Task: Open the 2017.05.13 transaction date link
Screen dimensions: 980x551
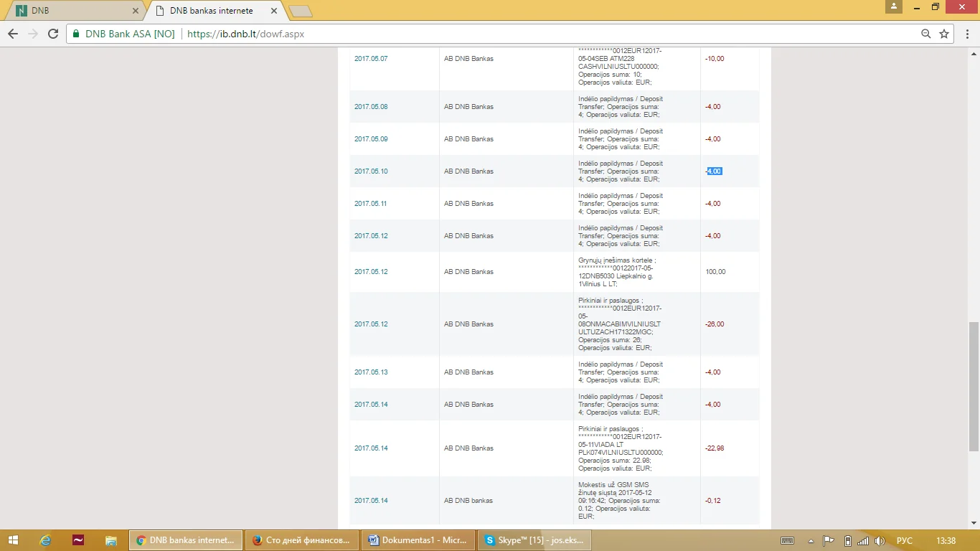Action: click(x=371, y=372)
